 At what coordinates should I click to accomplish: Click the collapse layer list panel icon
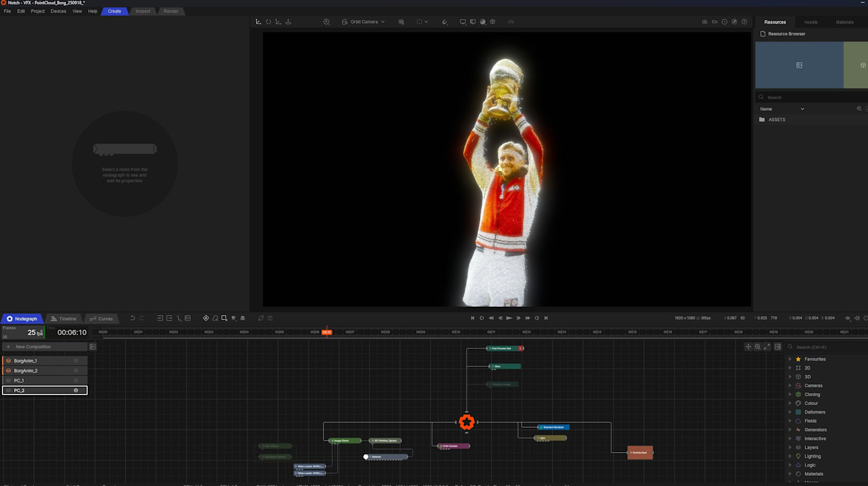(93, 347)
